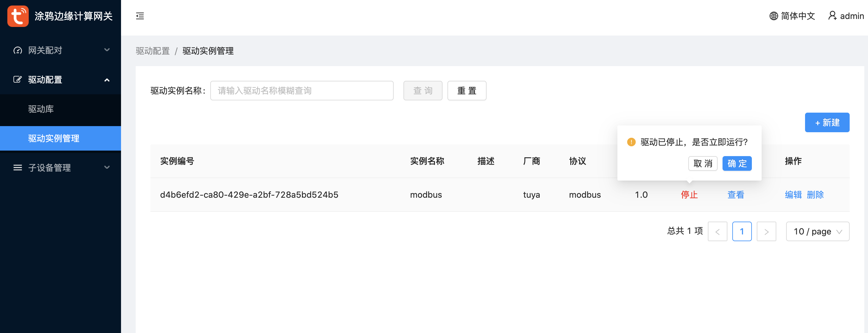The width and height of the screenshot is (868, 333).
Task: Click the 协议 column header
Action: coord(578,161)
